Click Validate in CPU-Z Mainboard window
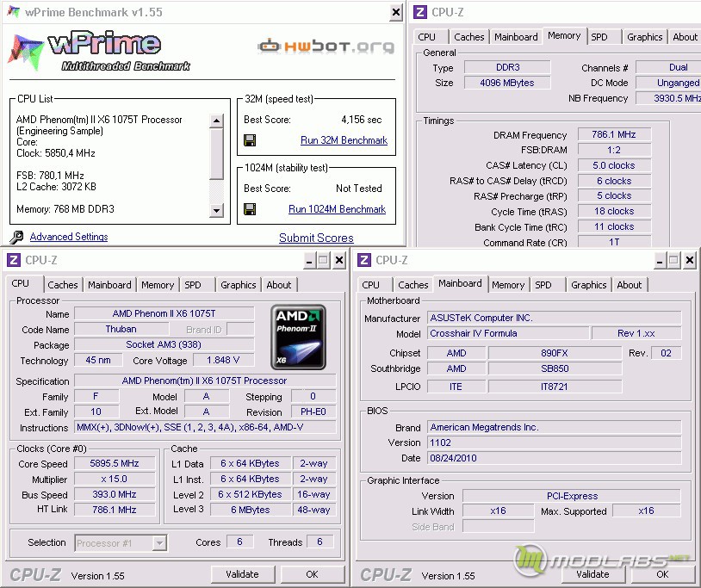The width and height of the screenshot is (701, 588). 592,574
